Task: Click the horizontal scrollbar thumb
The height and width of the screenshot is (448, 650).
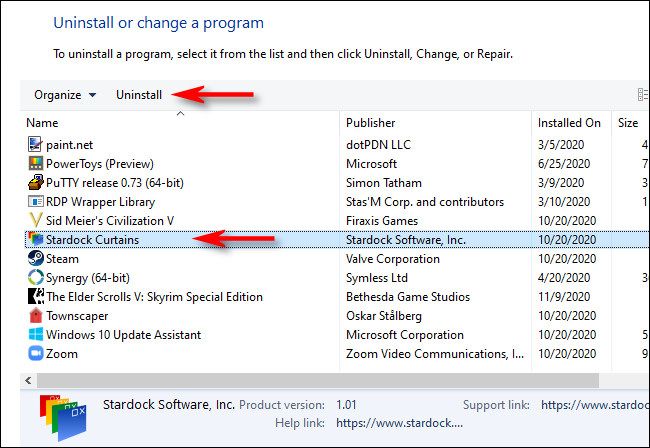Action: point(318,380)
